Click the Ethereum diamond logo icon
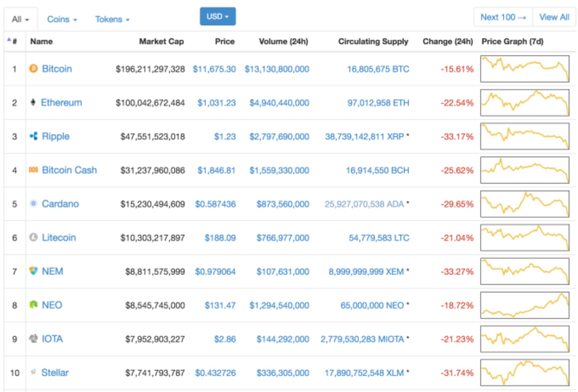Screen dimensions: 578x392 click(33, 102)
